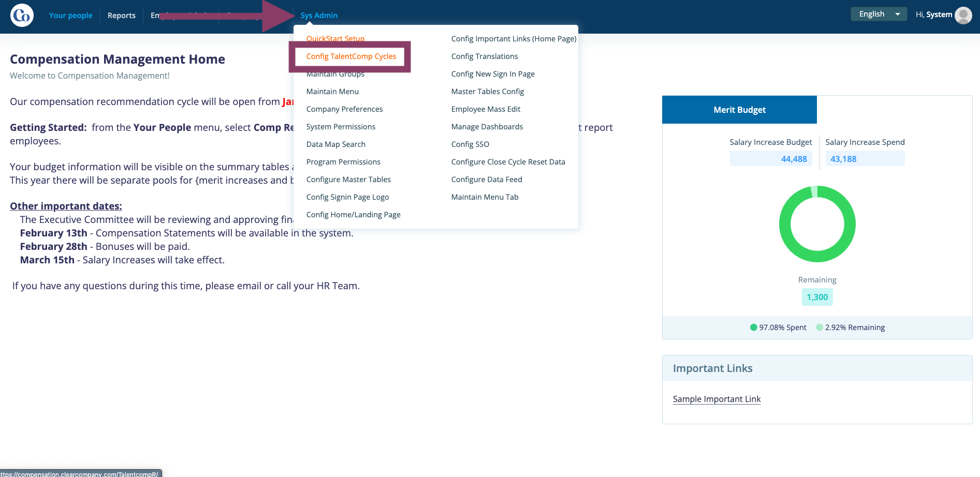Expand the English language dropdown
The height and width of the screenshot is (477, 980).
(x=879, y=14)
